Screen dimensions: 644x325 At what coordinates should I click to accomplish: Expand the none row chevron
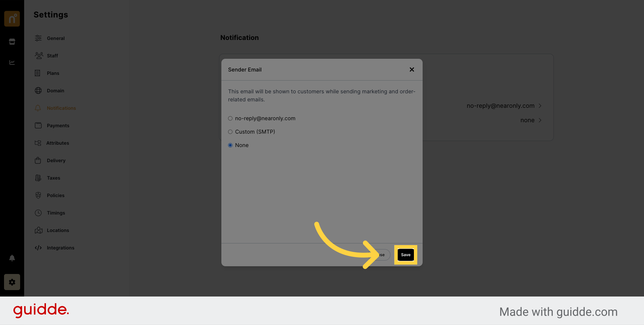tap(540, 120)
